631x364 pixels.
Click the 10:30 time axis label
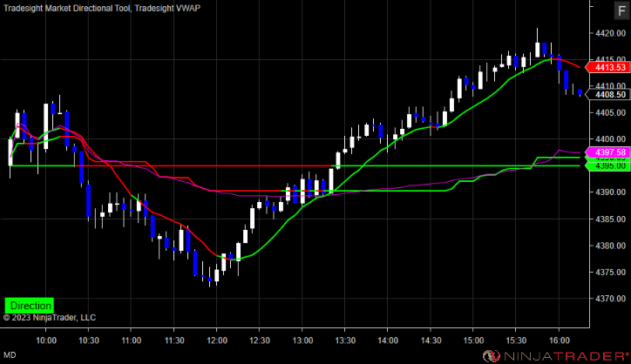(89, 340)
